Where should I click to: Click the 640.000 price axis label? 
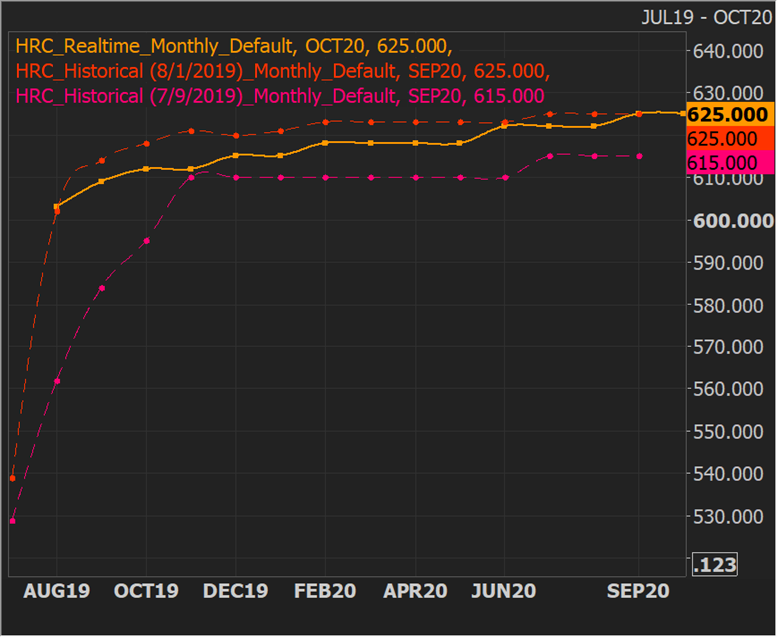point(729,52)
